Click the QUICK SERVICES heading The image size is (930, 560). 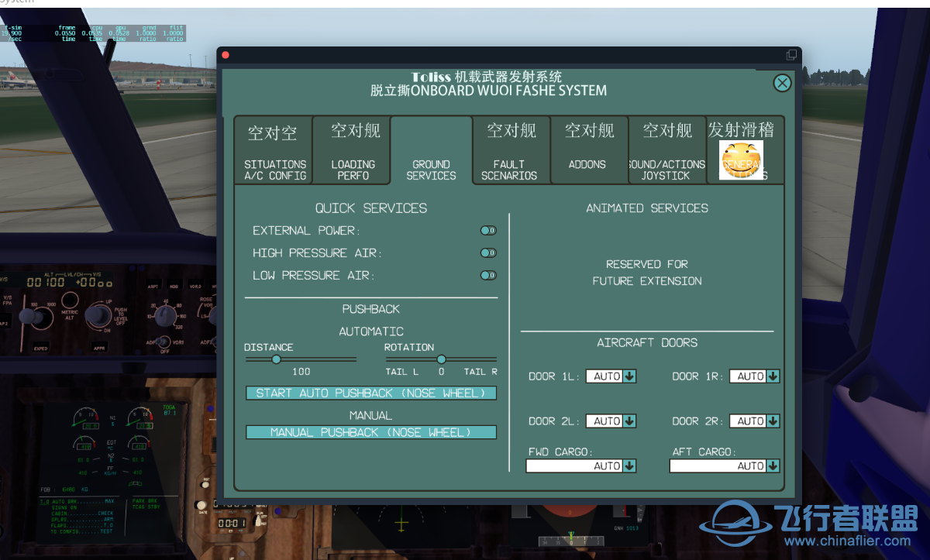click(371, 208)
